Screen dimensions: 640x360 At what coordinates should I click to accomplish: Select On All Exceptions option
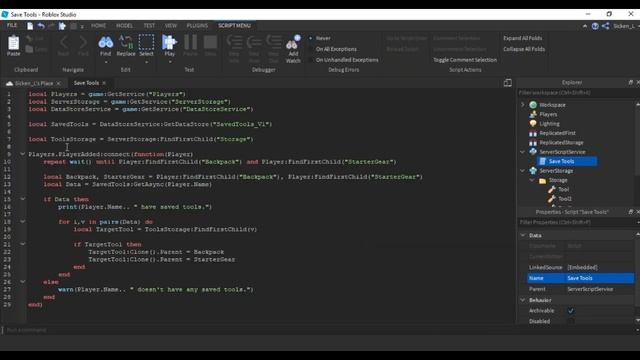pyautogui.click(x=336, y=49)
